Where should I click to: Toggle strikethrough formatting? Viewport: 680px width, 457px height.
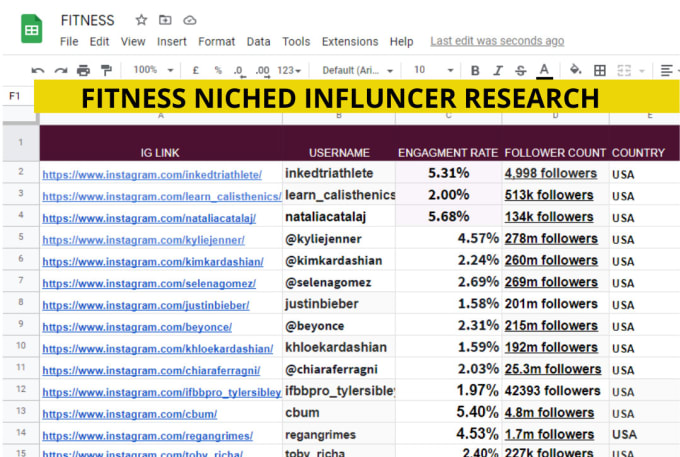tap(521, 70)
